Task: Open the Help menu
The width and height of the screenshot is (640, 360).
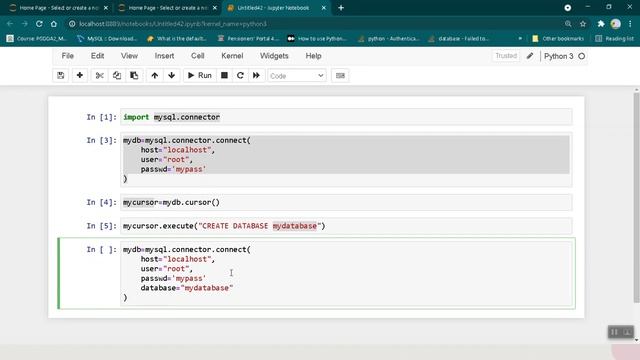Action: click(x=313, y=56)
